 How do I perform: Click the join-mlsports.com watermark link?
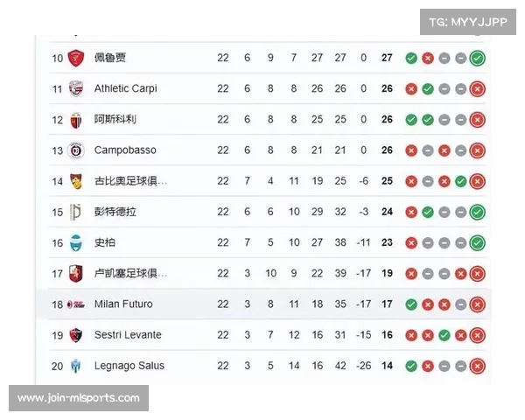[79, 398]
